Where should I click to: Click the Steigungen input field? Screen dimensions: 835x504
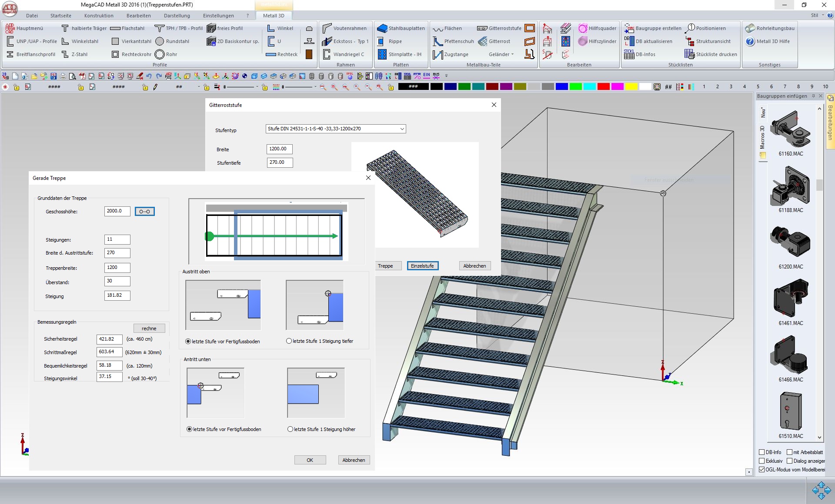tap(117, 239)
